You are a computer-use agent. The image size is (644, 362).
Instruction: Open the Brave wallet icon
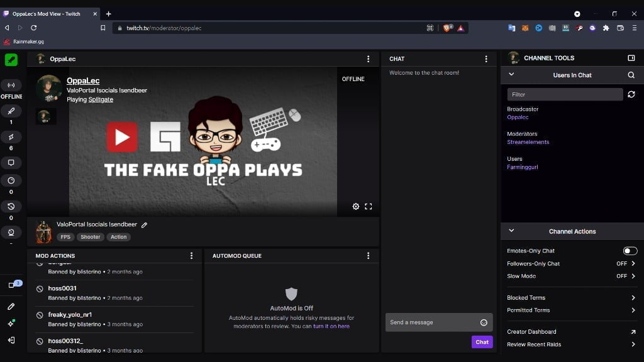(620, 28)
